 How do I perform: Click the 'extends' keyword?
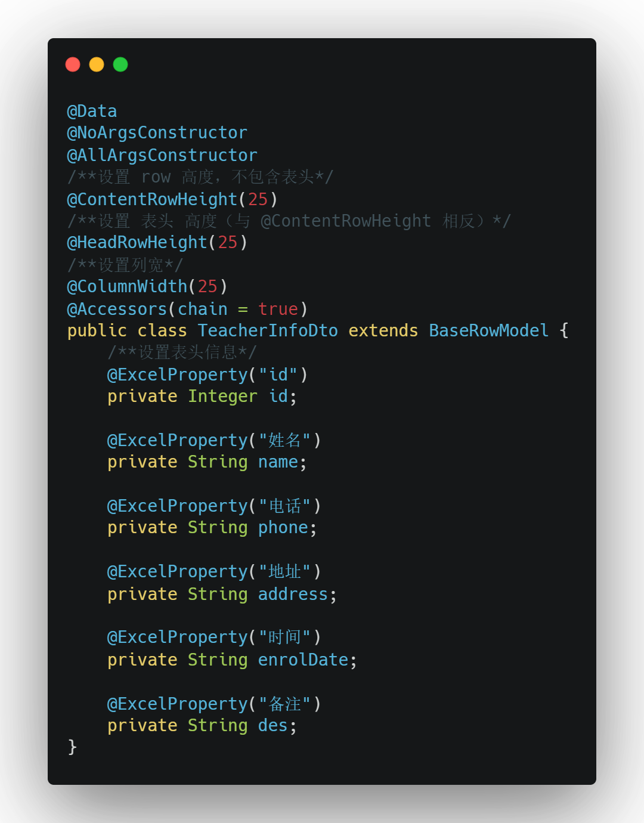[383, 330]
